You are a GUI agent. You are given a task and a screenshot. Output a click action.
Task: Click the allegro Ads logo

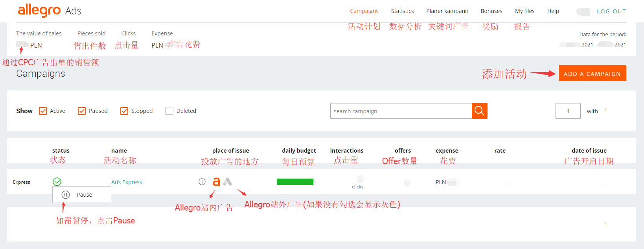click(50, 10)
